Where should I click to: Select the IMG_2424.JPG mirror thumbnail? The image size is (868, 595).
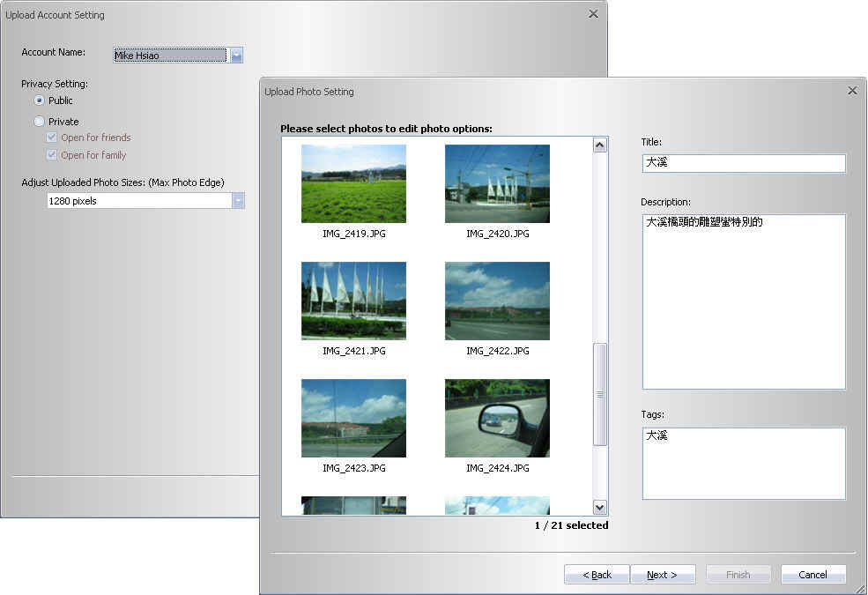click(x=497, y=418)
